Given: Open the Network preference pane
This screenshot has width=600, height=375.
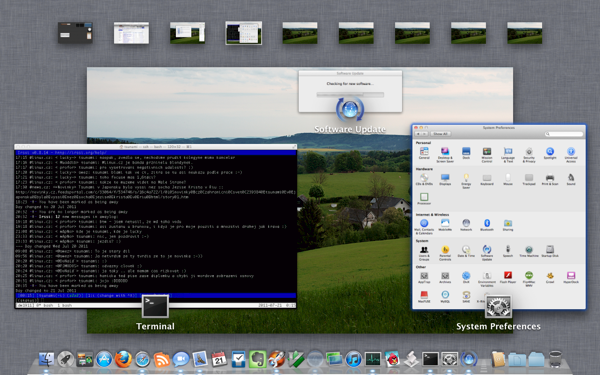Looking at the screenshot, I should (x=466, y=225).
